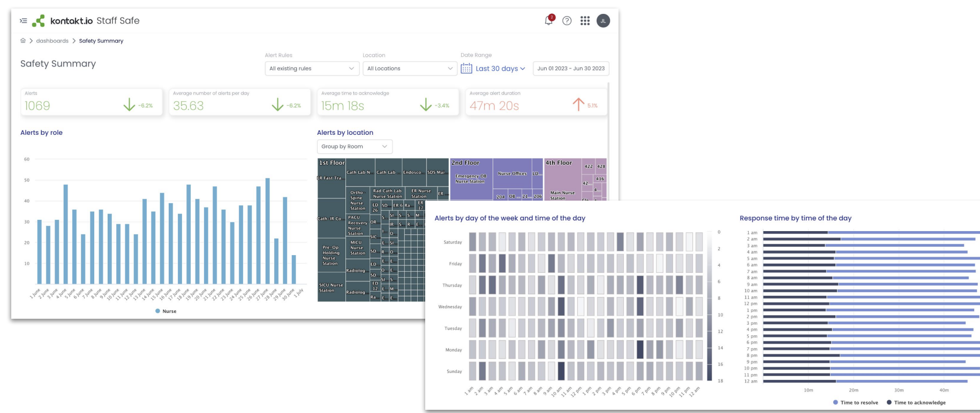Open the help question mark icon
980x413 pixels.
pos(567,21)
